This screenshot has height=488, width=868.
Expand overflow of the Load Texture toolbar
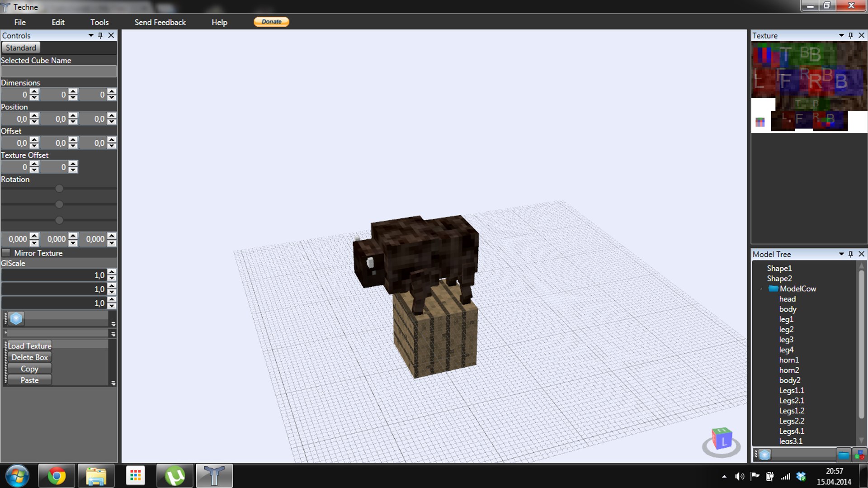113,383
